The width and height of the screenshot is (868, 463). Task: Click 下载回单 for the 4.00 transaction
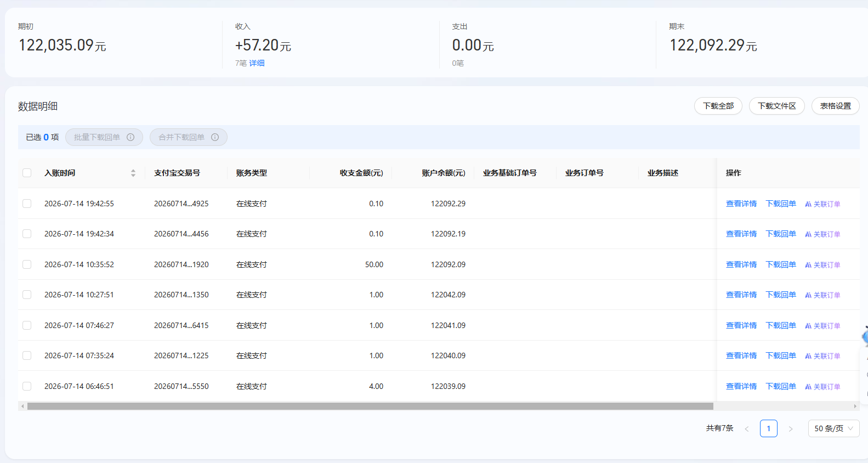point(781,386)
